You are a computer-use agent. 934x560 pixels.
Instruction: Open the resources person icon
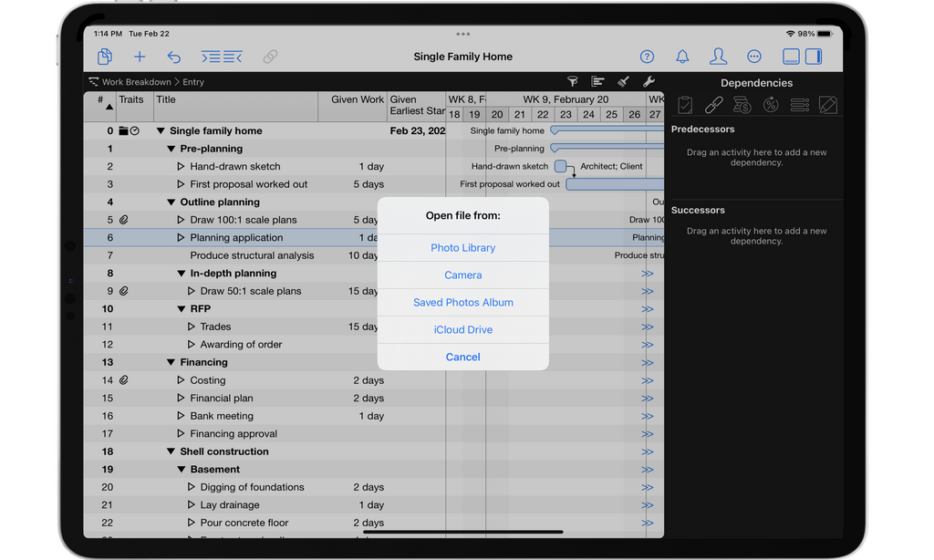point(719,57)
